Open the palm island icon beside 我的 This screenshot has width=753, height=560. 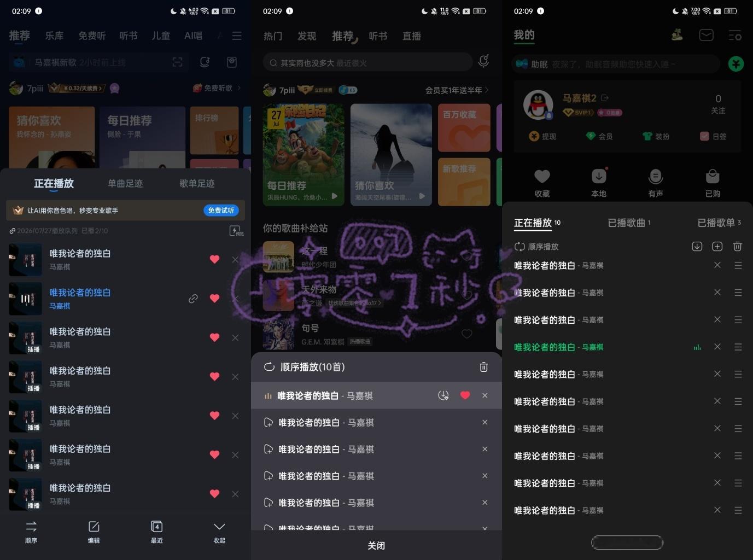click(x=677, y=36)
